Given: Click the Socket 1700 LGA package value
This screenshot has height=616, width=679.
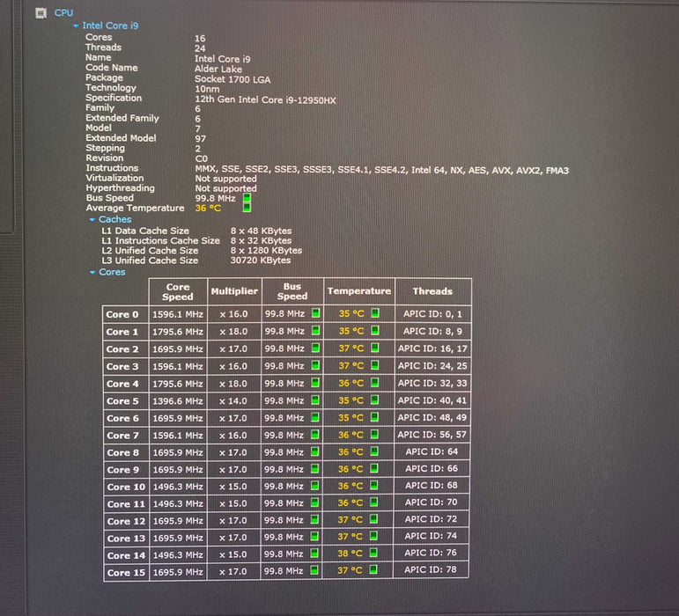Looking at the screenshot, I should click(232, 79).
